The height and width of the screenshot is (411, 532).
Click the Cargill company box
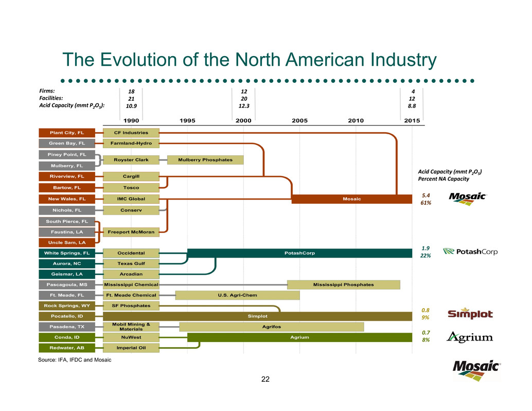[131, 176]
